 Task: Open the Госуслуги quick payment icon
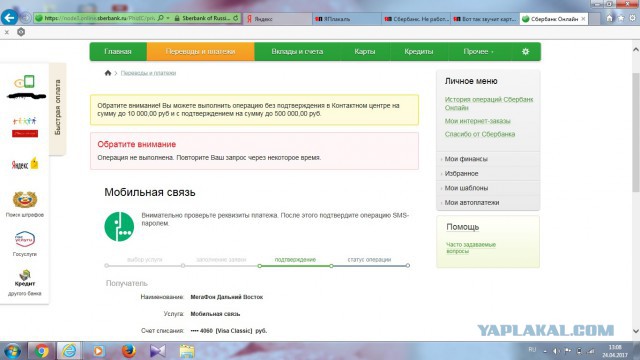[24, 239]
